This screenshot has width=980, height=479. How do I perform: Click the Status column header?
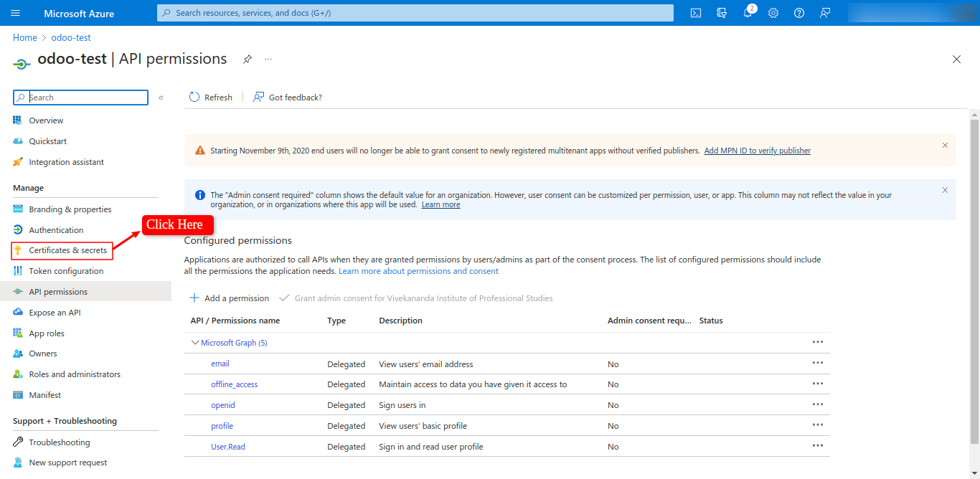(711, 321)
